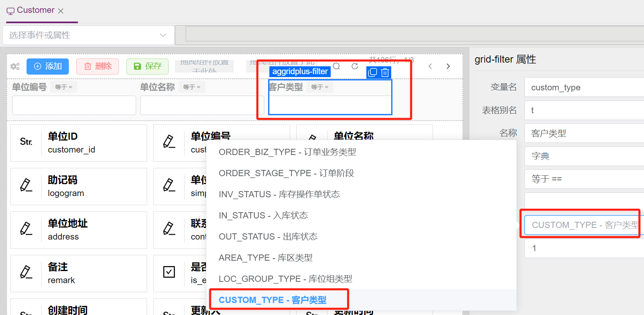Screen dimensions: 644x315
Task: Click the grid settings gear icon
Action: coord(15,66)
